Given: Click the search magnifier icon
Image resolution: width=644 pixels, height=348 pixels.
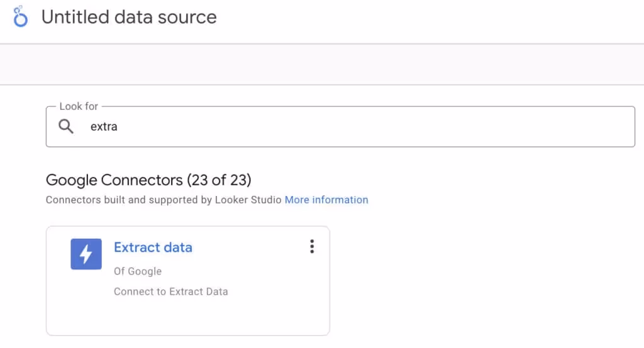Looking at the screenshot, I should pyautogui.click(x=65, y=126).
